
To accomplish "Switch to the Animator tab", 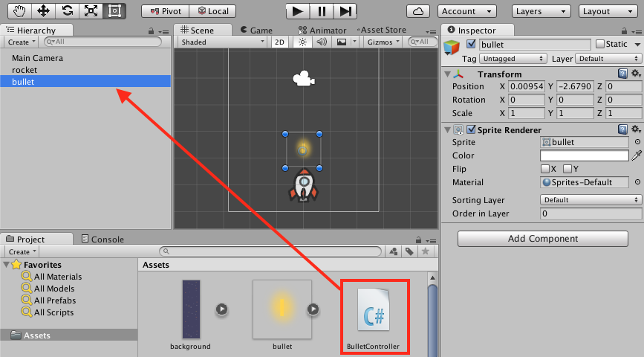I will pos(322,30).
